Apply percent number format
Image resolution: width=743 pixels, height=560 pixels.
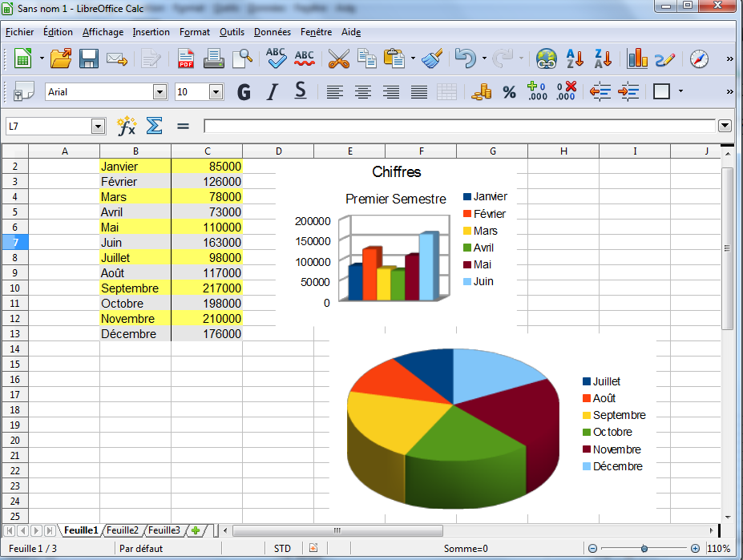[x=509, y=92]
